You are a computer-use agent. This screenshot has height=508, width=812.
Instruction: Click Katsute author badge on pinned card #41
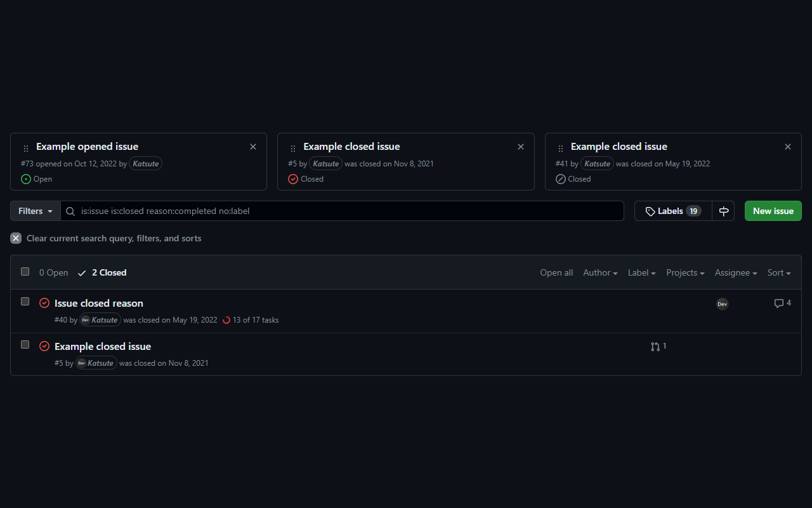click(597, 163)
